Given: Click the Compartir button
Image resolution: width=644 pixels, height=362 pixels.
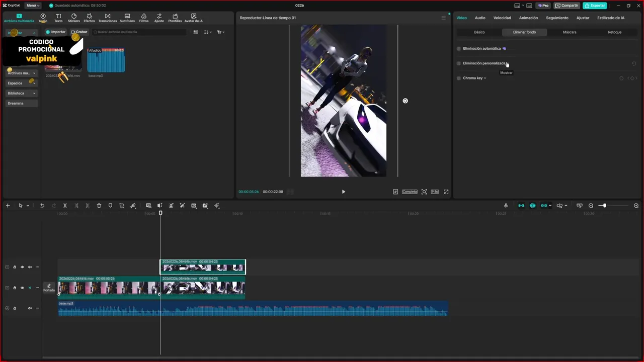Looking at the screenshot, I should (567, 6).
